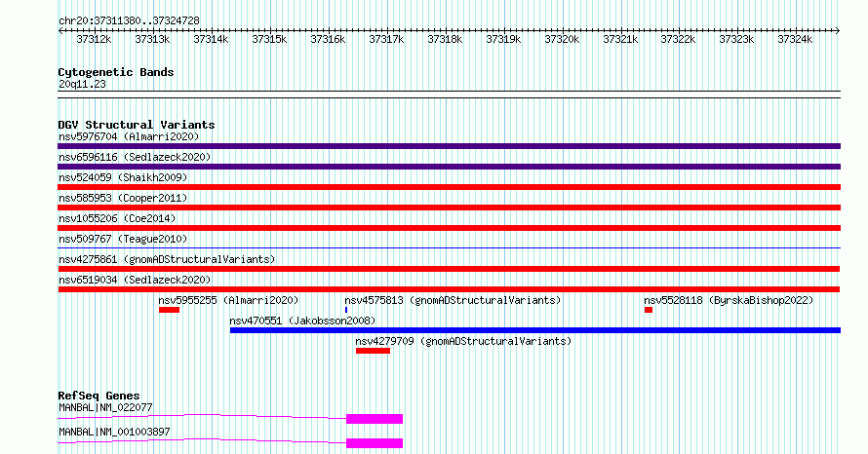Select the small red nsv5955255 variant block
The height and width of the screenshot is (454, 868).
pyautogui.click(x=170, y=310)
